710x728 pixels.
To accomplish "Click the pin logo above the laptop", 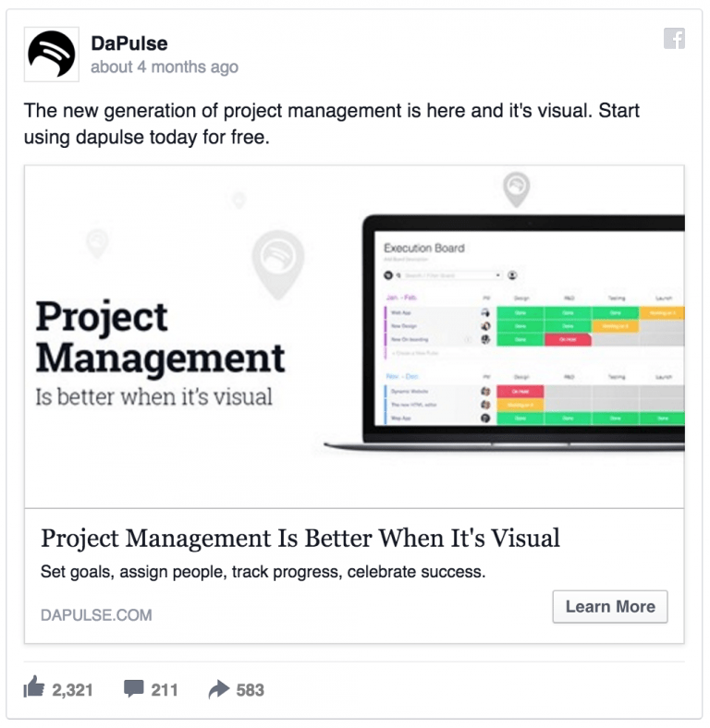I will pyautogui.click(x=516, y=188).
